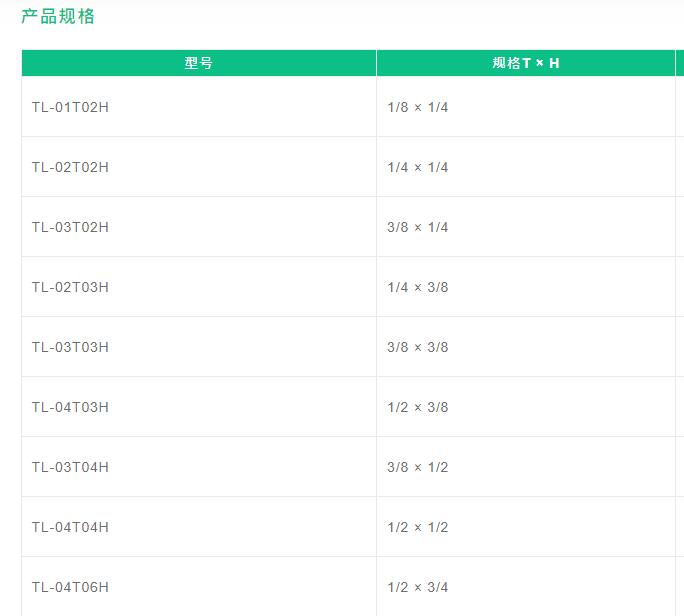
Task: Select model cell TL-04T04H
Action: tap(199, 527)
